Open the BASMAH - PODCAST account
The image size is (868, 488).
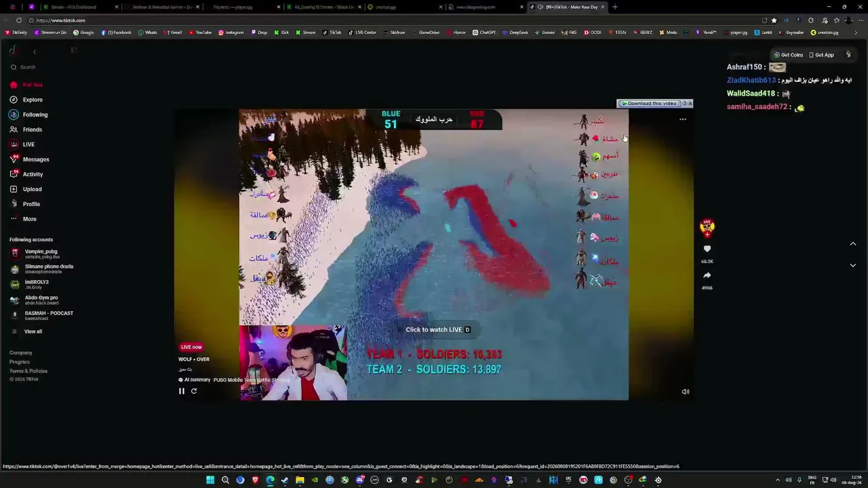click(x=42, y=315)
